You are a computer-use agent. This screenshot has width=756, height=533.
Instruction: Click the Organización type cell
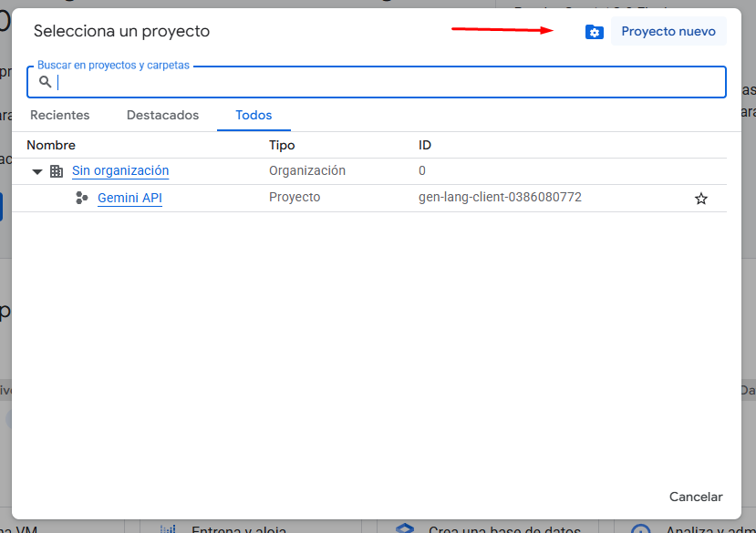(x=307, y=170)
